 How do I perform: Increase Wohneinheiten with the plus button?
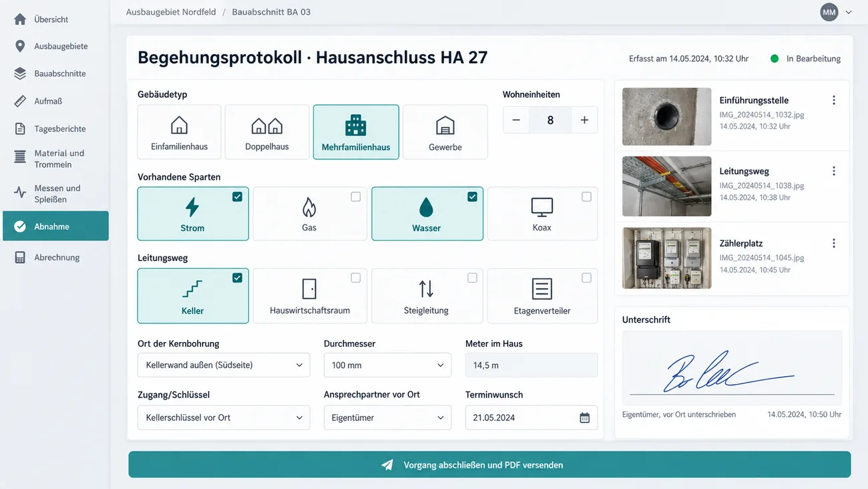pyautogui.click(x=584, y=120)
